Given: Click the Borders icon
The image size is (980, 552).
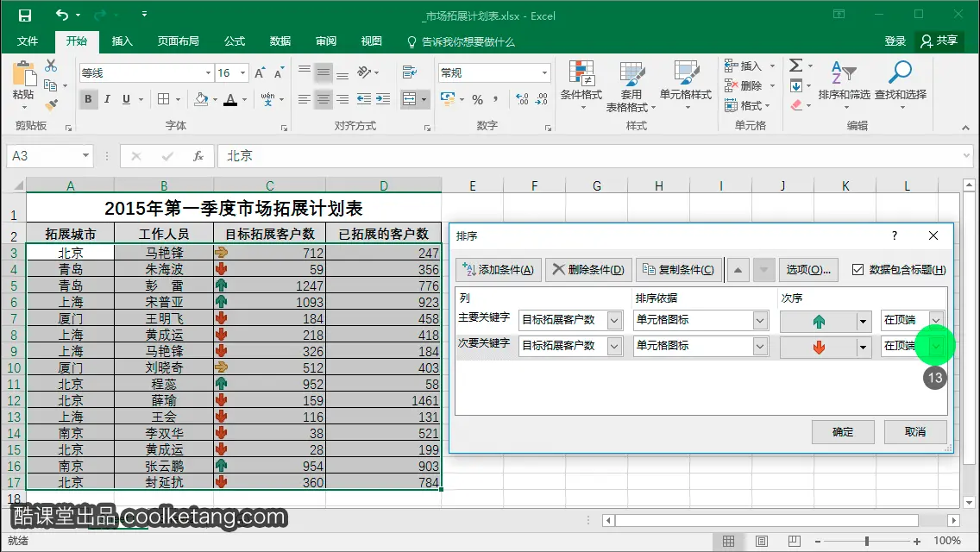Looking at the screenshot, I should click(x=164, y=99).
